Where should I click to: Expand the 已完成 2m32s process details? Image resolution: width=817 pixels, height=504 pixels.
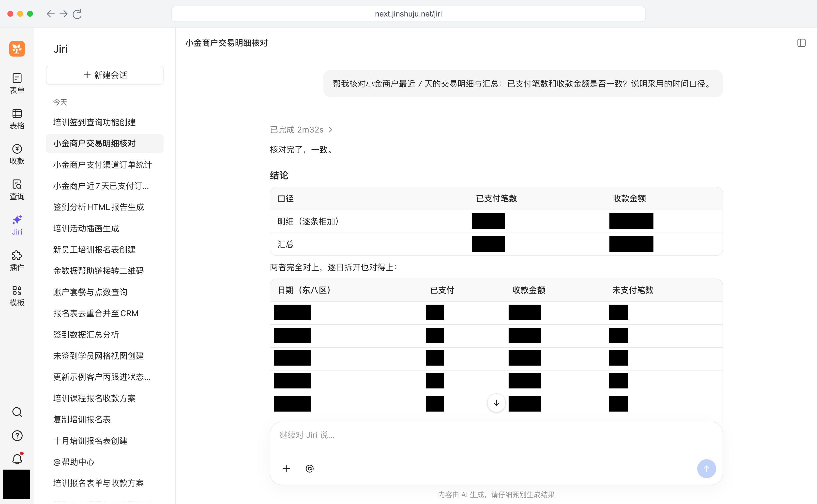tap(301, 130)
